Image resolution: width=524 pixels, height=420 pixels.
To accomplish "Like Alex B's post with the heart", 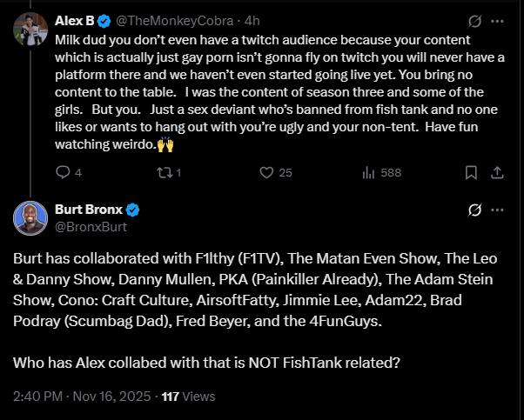I will [268, 172].
